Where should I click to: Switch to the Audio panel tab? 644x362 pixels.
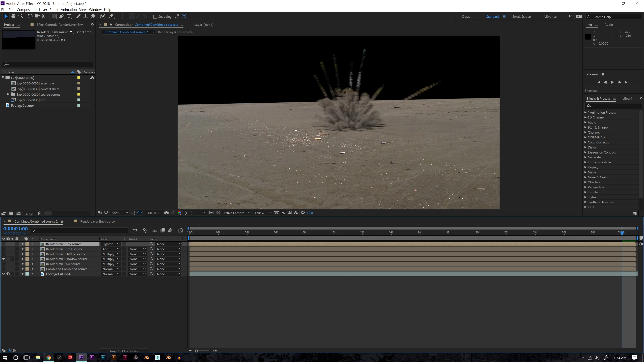[608, 25]
